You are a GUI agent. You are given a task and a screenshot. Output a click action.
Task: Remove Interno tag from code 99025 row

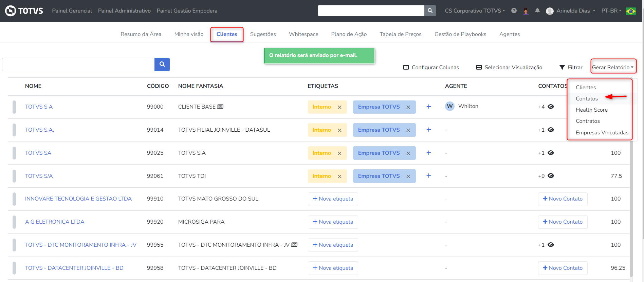(339, 153)
